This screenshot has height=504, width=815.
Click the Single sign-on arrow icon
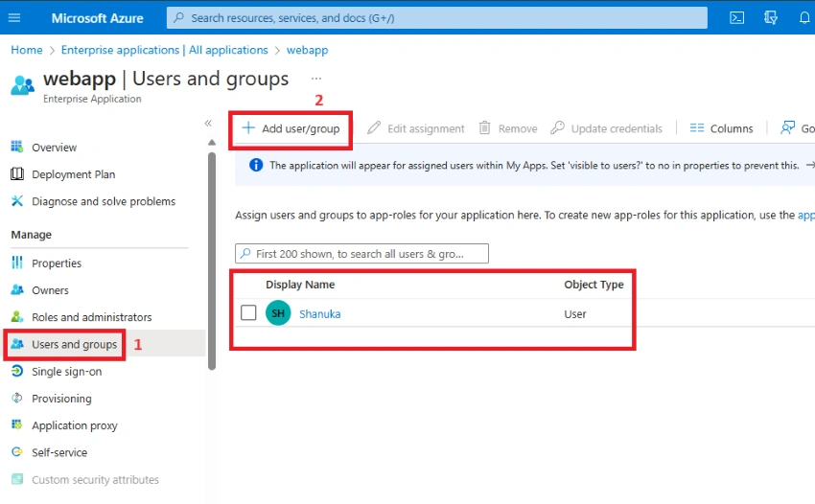point(17,371)
